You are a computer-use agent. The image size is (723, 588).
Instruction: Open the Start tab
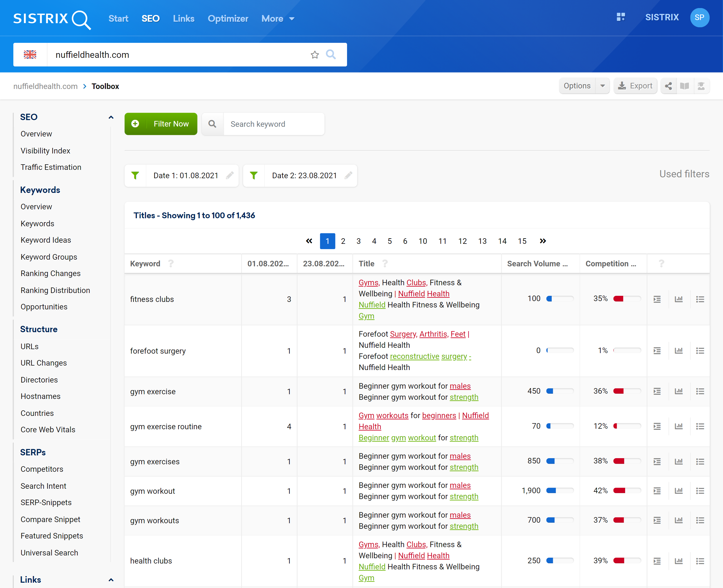tap(118, 19)
